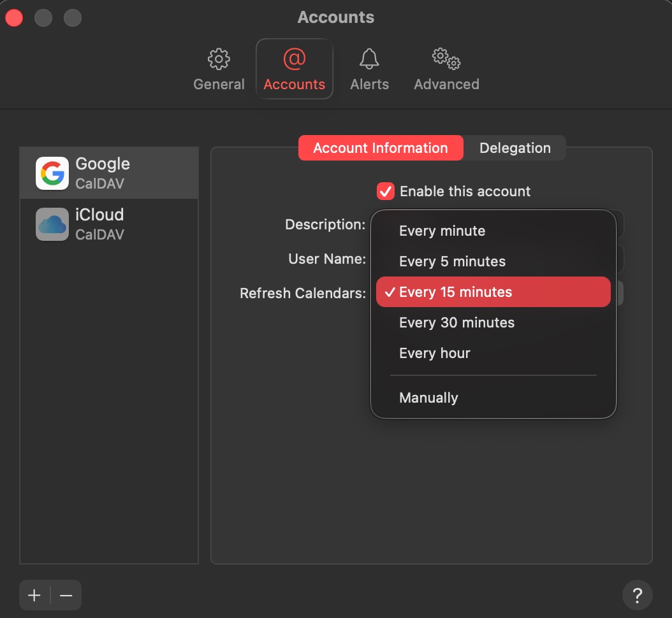Switch to the Delegation tab
Screen dimensions: 672x618
515,148
